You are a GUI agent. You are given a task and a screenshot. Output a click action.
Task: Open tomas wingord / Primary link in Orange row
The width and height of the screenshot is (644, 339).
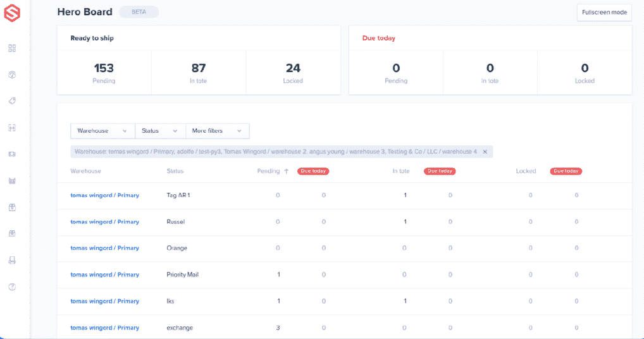tap(105, 248)
